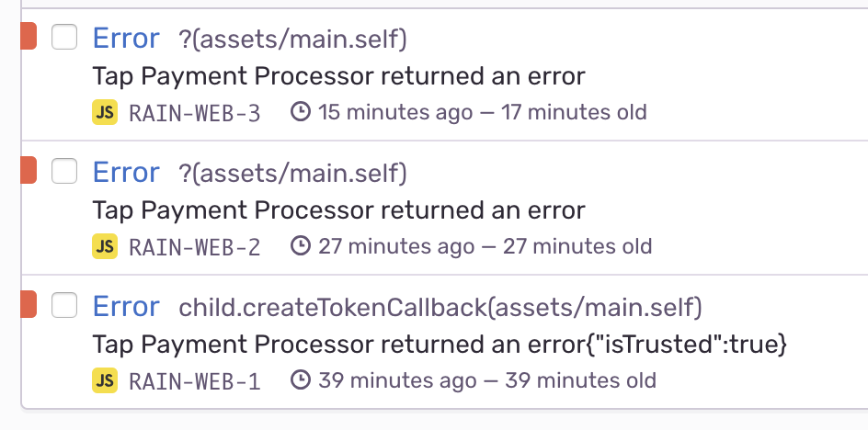Click the clock icon beside 15 minutes ago
868x430 pixels.
click(x=301, y=112)
